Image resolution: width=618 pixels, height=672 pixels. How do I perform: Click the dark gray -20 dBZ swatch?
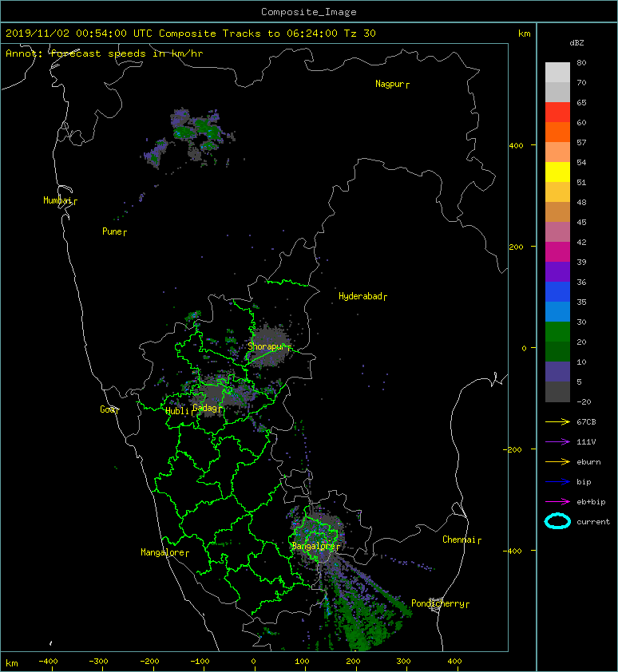(x=557, y=392)
